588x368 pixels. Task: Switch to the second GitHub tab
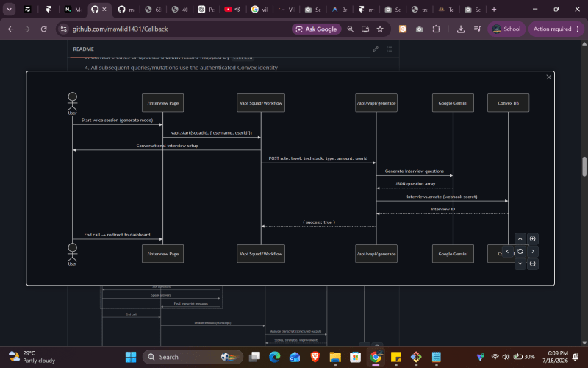tap(126, 10)
